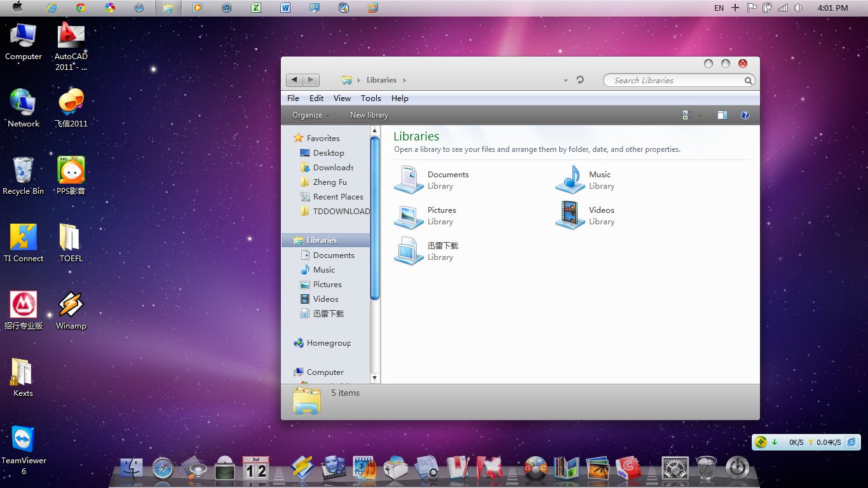Open TeamViewer 6 desktop shortcut

click(x=24, y=450)
